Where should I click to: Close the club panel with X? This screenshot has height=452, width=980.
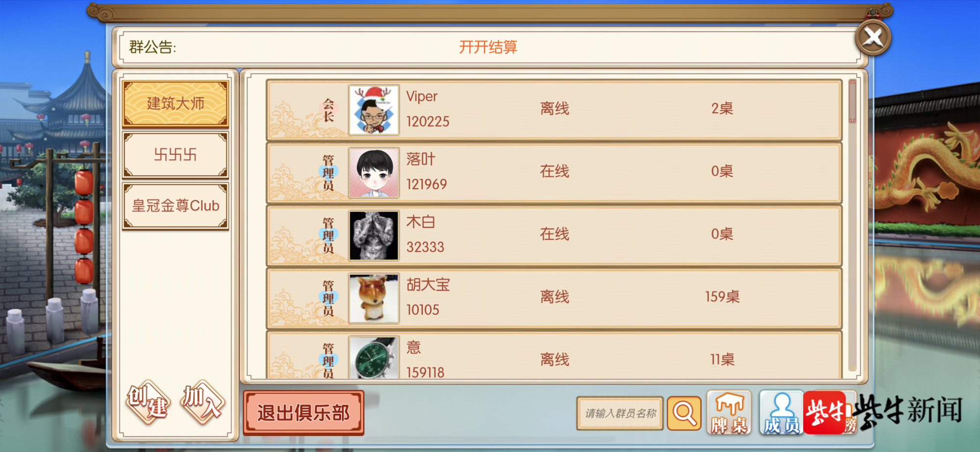coord(873,37)
